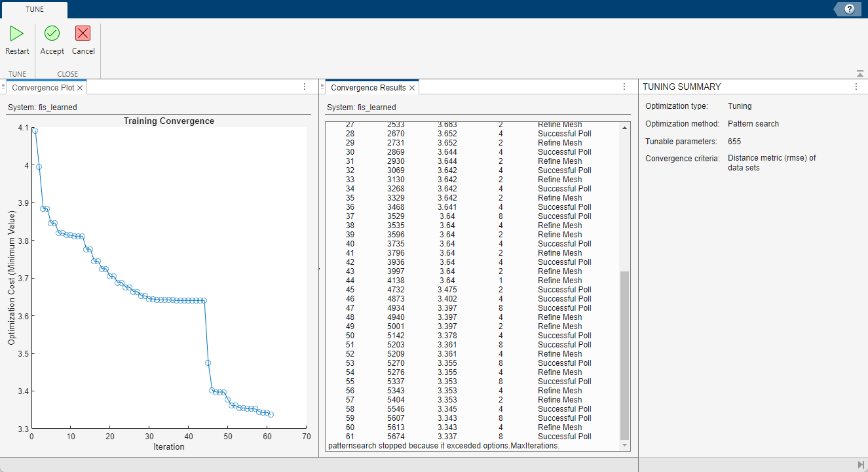Open the Tuning Summary options menu
The width and height of the screenshot is (868, 472).
[x=856, y=87]
